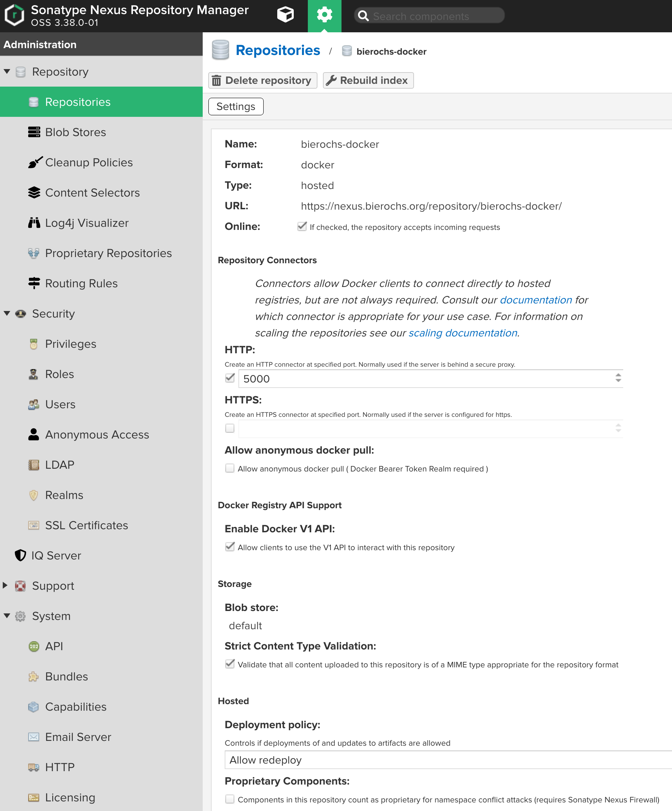The height and width of the screenshot is (811, 672).
Task: Click the Log4j Visualizer binoculars icon
Action: pos(34,223)
